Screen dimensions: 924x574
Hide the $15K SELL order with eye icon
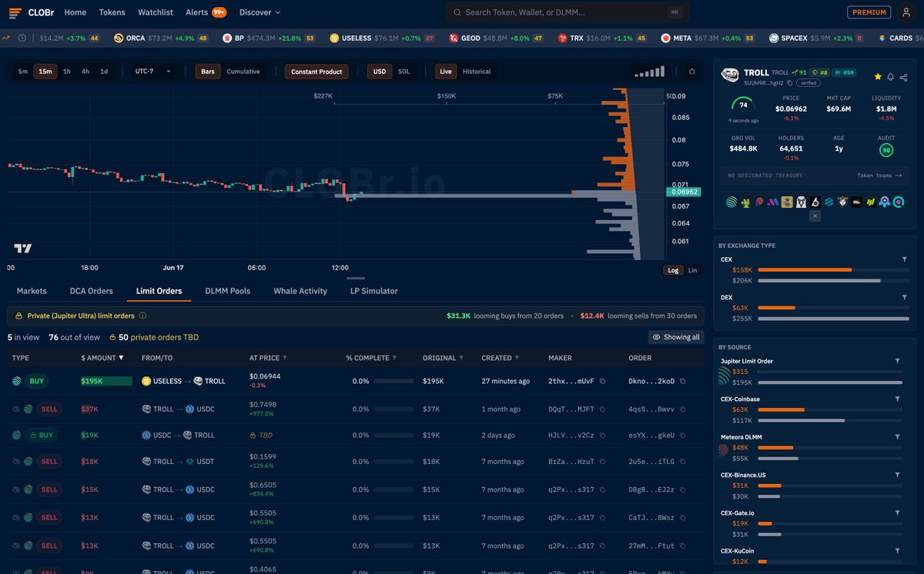(x=16, y=489)
